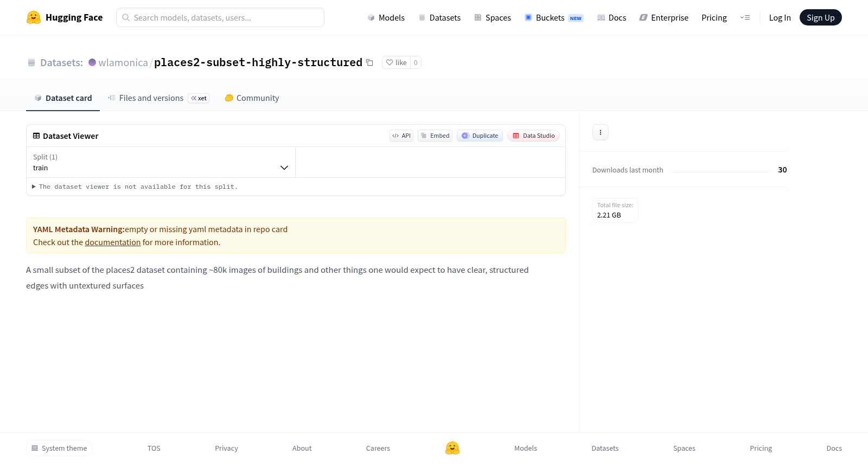
Task: Click the Duplicate button
Action: [480, 136]
